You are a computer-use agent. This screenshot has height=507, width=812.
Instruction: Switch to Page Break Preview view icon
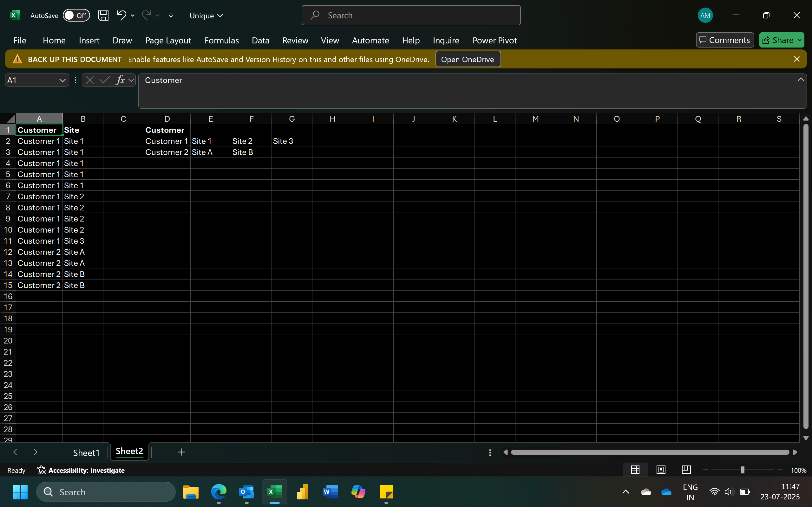pyautogui.click(x=686, y=470)
